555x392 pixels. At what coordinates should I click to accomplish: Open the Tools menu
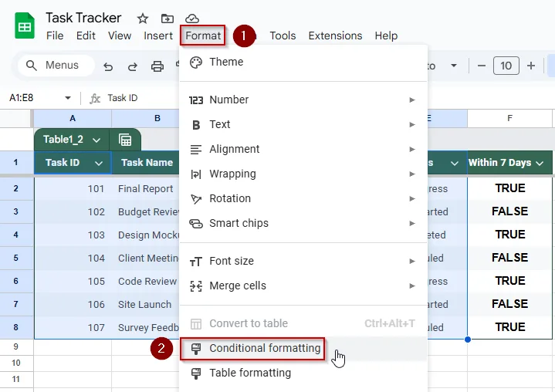tap(283, 35)
